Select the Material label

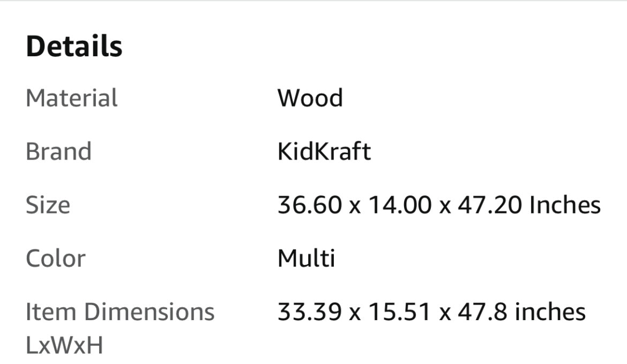(x=71, y=98)
